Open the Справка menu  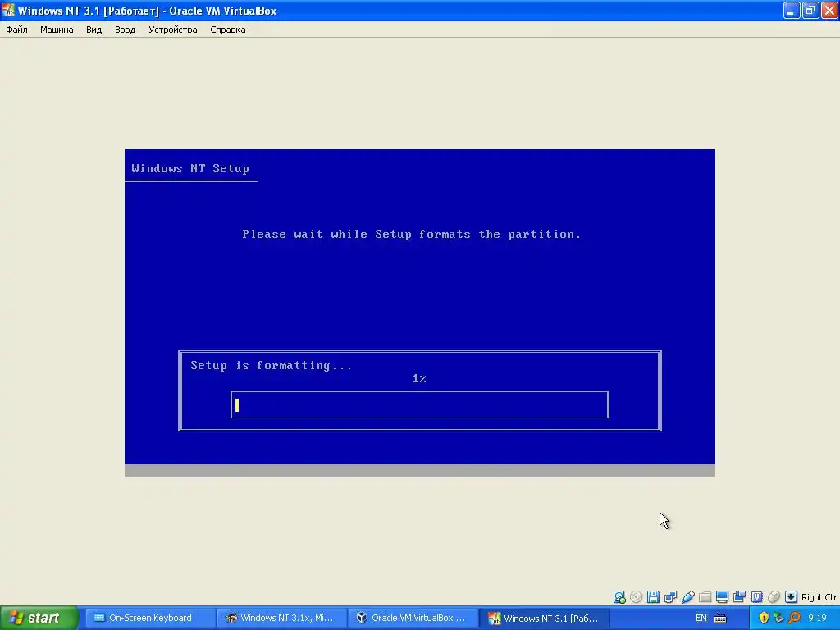tap(228, 30)
